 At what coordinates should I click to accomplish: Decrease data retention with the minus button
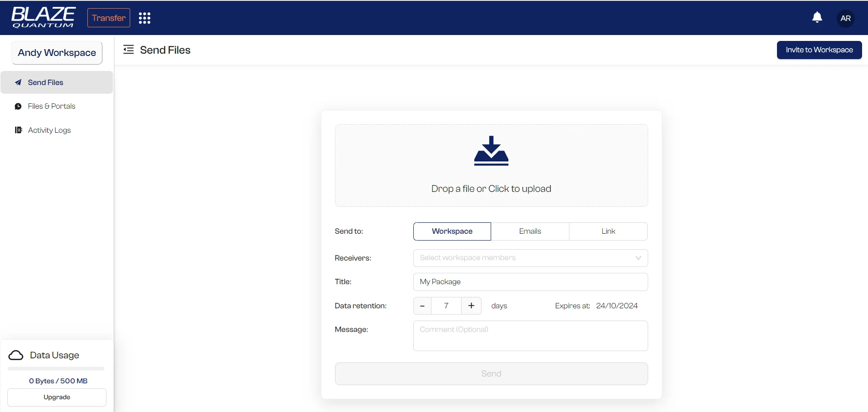[x=422, y=306]
